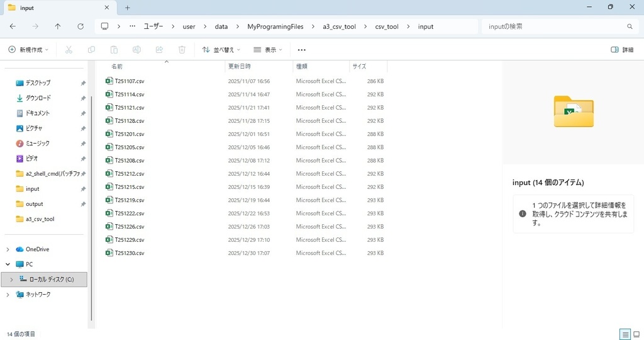Click Excel icon of T251121.csv
644x340 pixels.
[x=109, y=107]
